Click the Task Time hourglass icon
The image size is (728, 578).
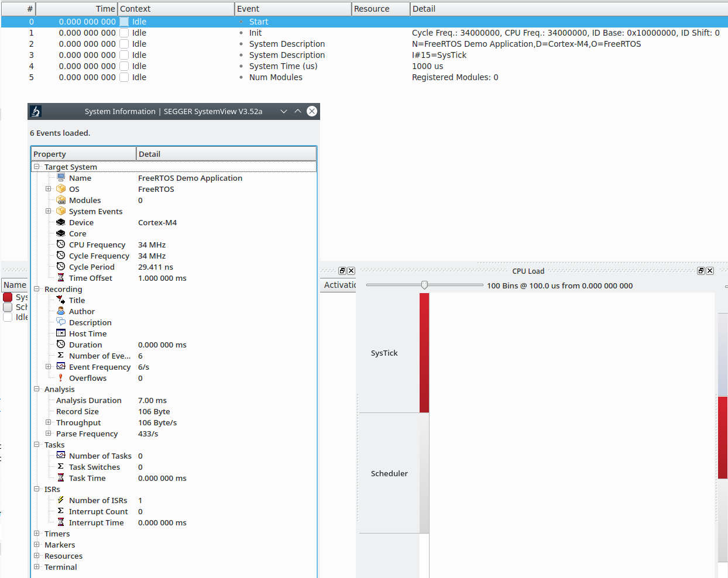(61, 478)
